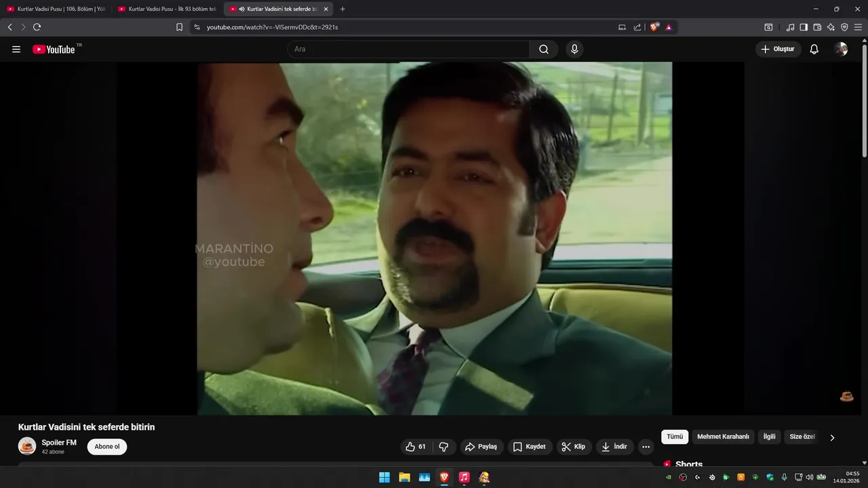Open the Oluştur create menu
Image resolution: width=868 pixels, height=488 pixels.
pos(778,49)
